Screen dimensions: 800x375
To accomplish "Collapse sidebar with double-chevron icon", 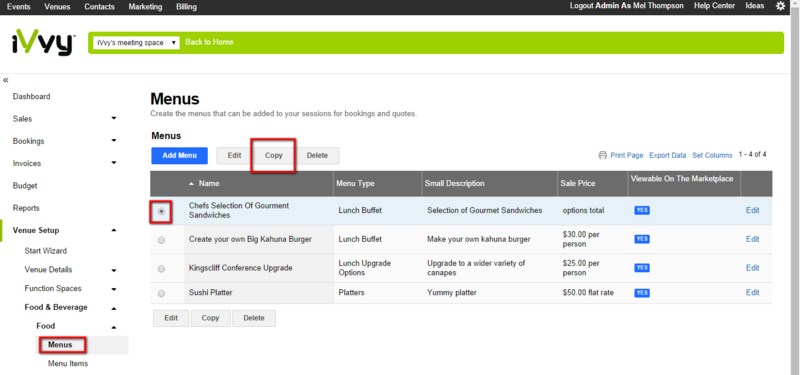I will [x=6, y=80].
